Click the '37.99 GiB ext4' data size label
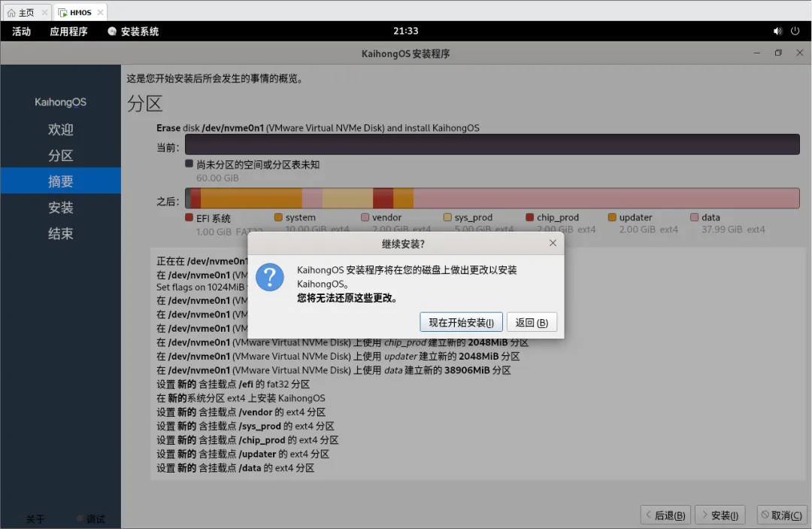Image resolution: width=812 pixels, height=529 pixels. click(x=733, y=229)
